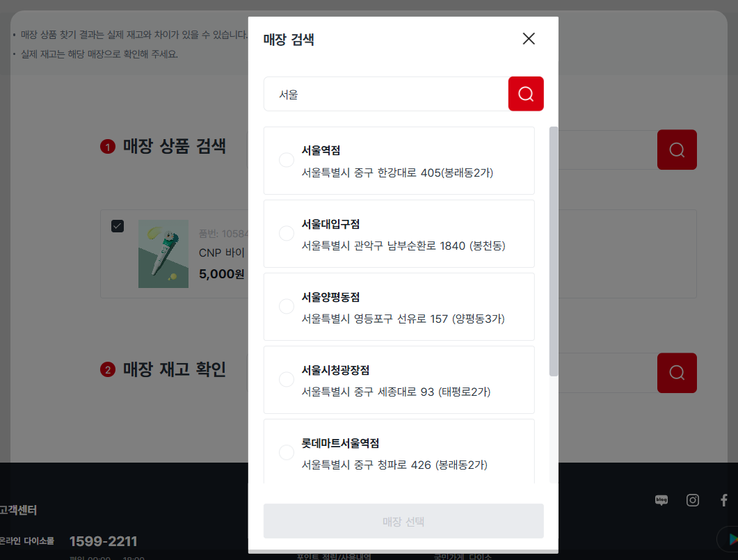Click the CNP 바이 product name
This screenshot has height=560, width=738.
(x=222, y=253)
